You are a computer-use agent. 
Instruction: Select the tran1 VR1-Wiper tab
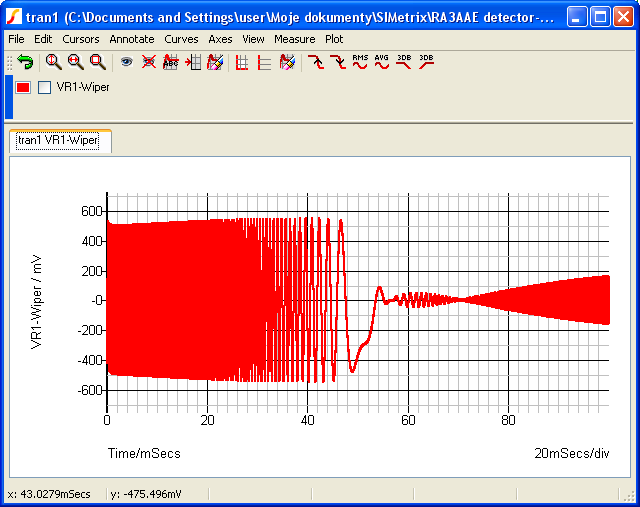tap(58, 141)
